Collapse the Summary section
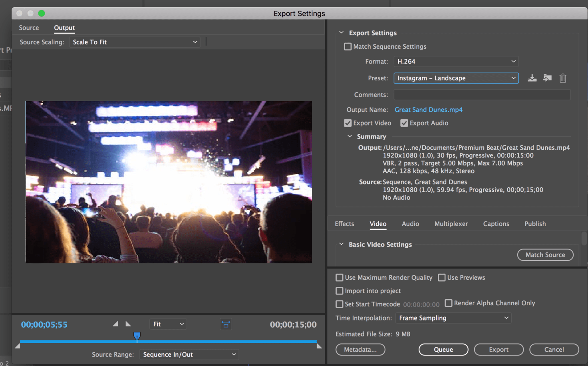The image size is (588, 366). click(x=350, y=137)
